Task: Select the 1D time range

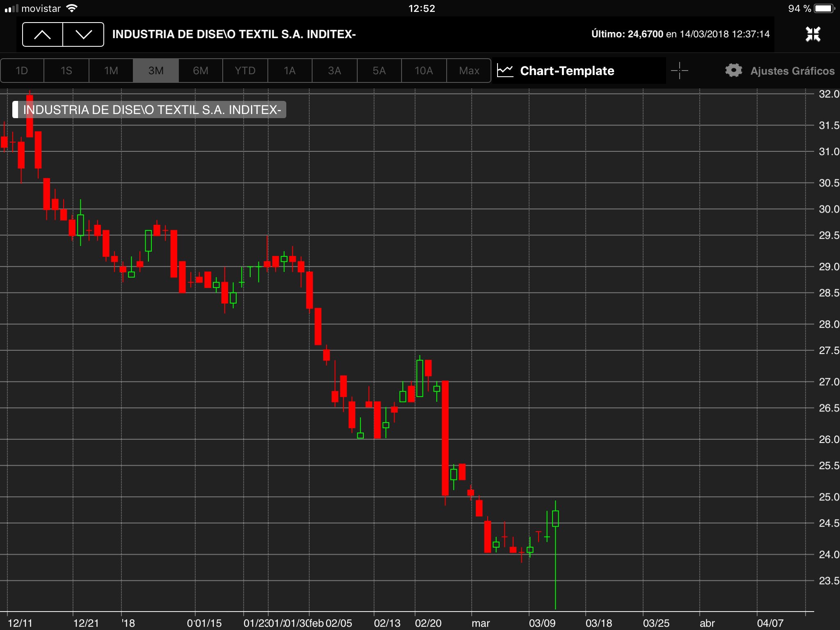Action: pyautogui.click(x=22, y=71)
